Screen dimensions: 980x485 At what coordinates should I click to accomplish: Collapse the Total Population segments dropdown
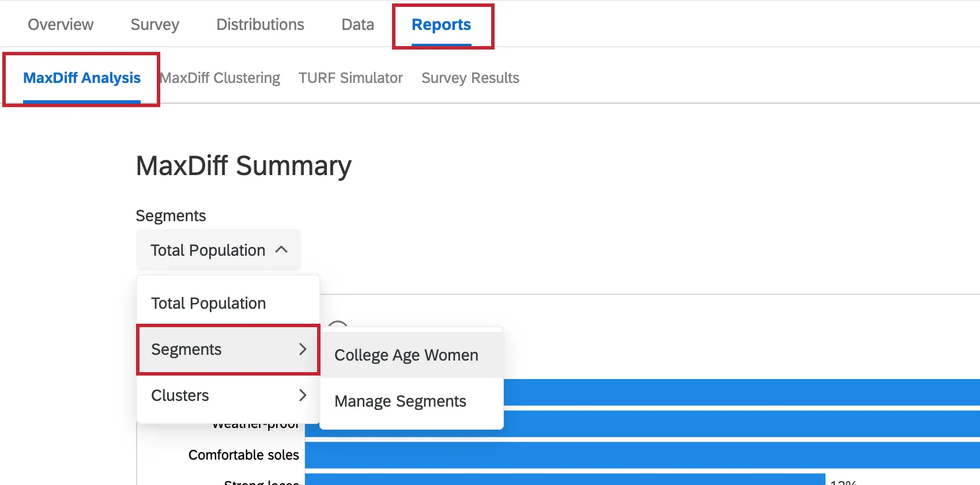[x=218, y=250]
